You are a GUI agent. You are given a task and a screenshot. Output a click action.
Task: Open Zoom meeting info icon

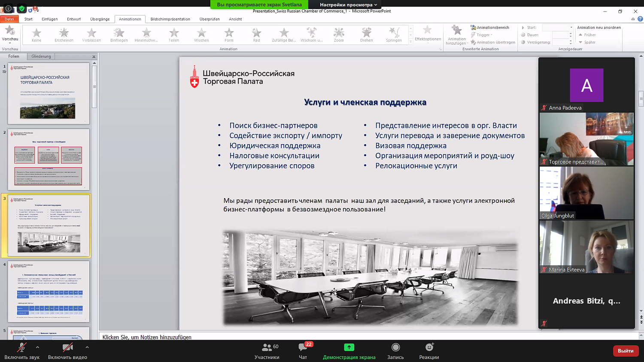pos(8,9)
